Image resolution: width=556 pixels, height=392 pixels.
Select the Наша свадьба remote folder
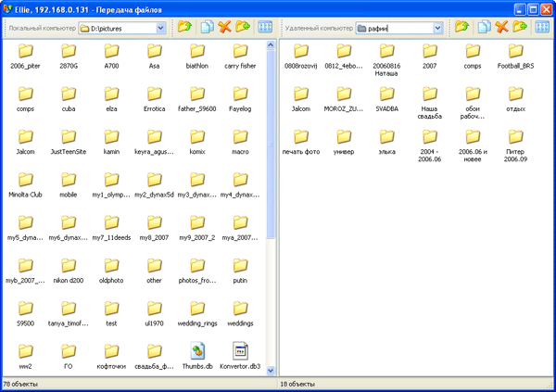coord(429,103)
